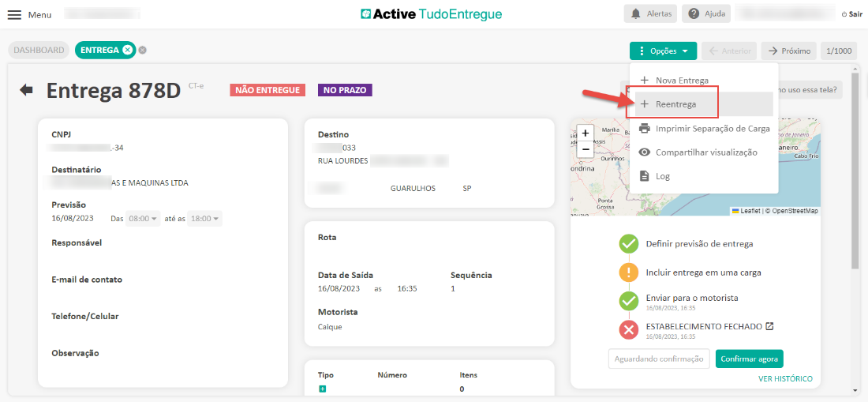Click the Entrega 878D heading
This screenshot has width=868, height=402.
(x=114, y=90)
